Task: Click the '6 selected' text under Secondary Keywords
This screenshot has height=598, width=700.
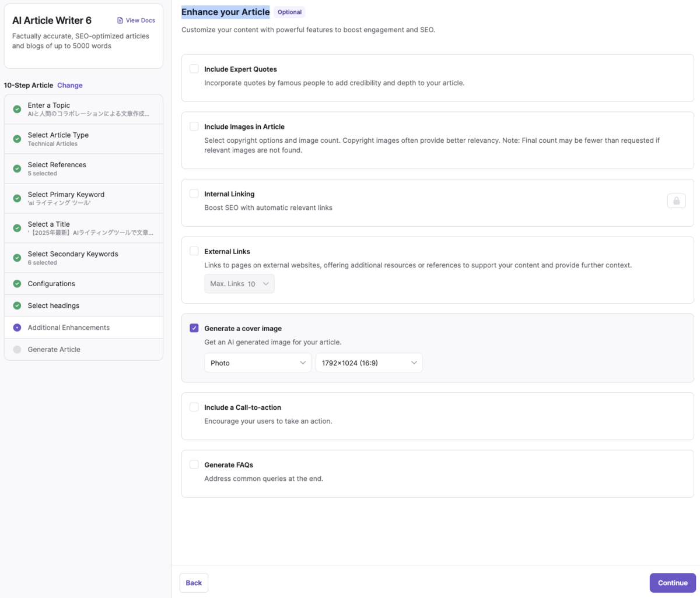Action: click(43, 263)
